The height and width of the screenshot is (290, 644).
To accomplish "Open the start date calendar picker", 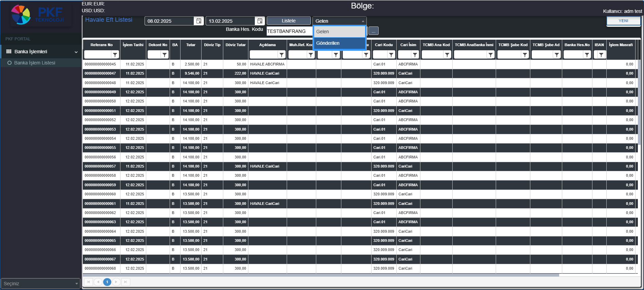I will click(x=199, y=21).
